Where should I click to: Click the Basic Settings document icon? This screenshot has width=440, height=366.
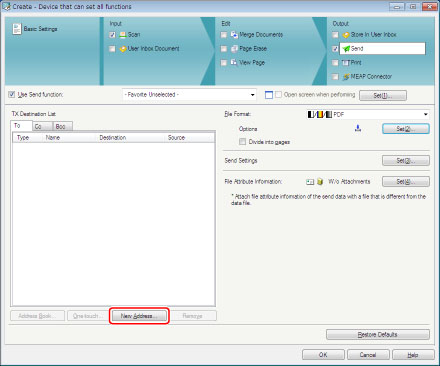17,29
